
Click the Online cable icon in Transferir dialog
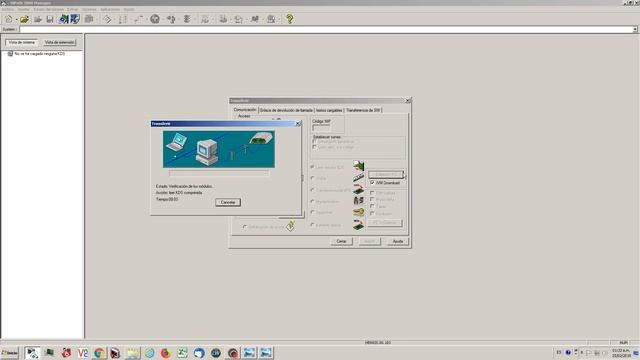tap(358, 178)
